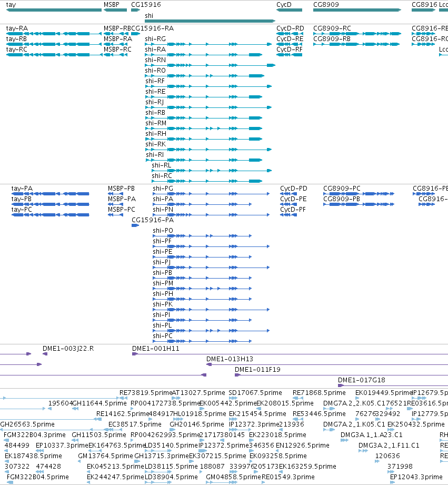Click the shi-PK protein label
Image resolution: width=448 pixels, height=485 pixels.
pyautogui.click(x=163, y=304)
